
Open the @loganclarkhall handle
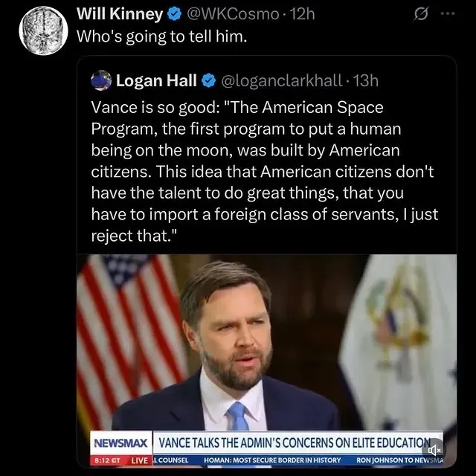282,81
